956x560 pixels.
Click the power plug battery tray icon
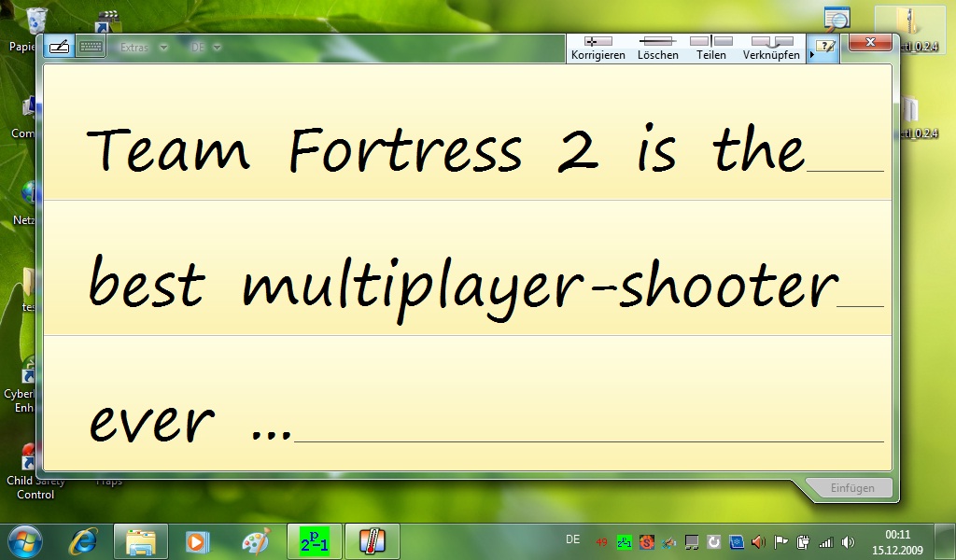coord(804,541)
